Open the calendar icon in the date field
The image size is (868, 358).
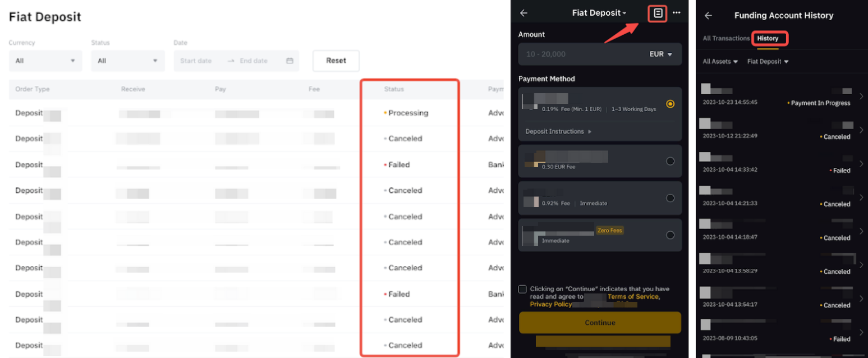(x=290, y=61)
